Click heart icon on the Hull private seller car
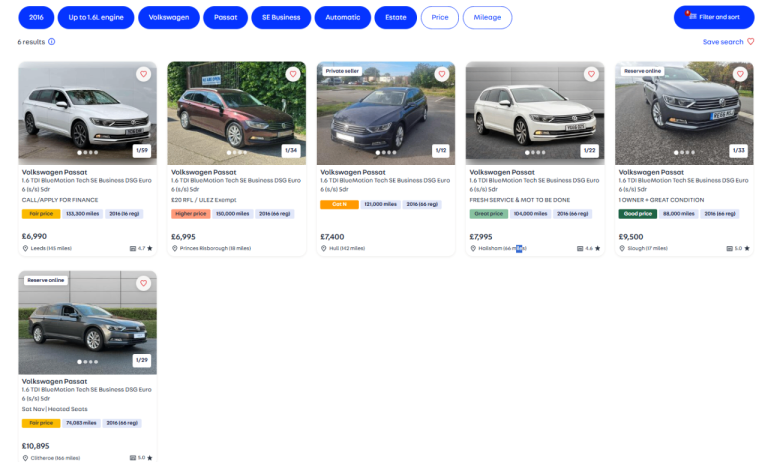This screenshot has width=768, height=462. pos(442,74)
